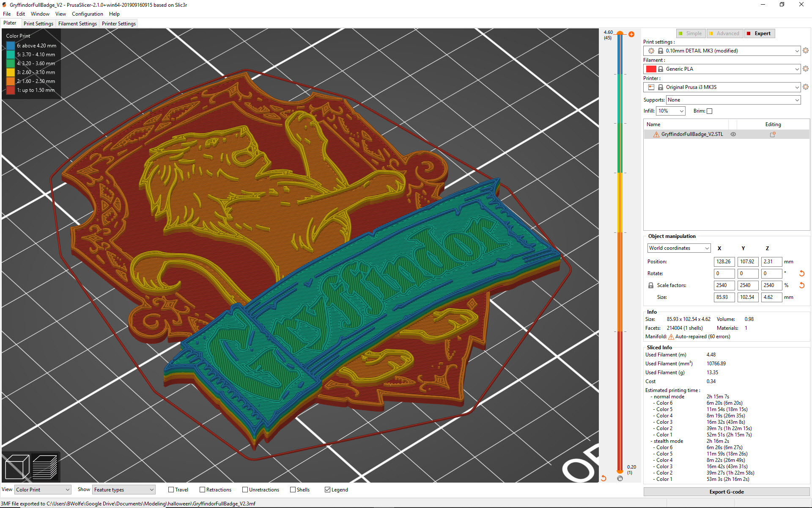Reset rotation with the orange arrow icon
The width and height of the screenshot is (812, 508).
(x=801, y=273)
